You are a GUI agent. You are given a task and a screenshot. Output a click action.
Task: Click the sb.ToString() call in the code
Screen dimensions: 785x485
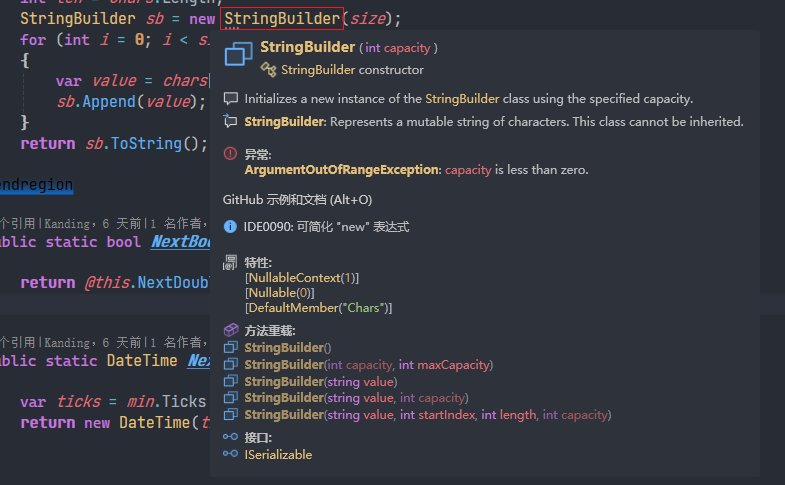(146, 143)
